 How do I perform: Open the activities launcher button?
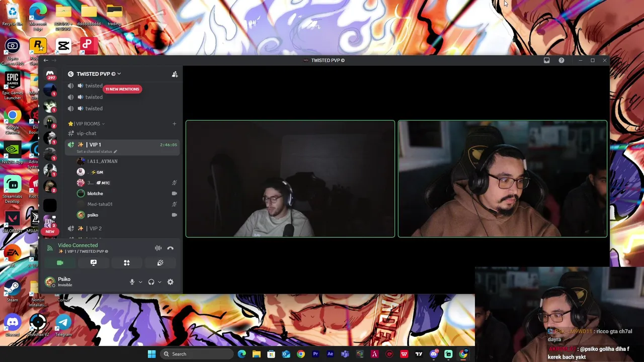pos(127,262)
